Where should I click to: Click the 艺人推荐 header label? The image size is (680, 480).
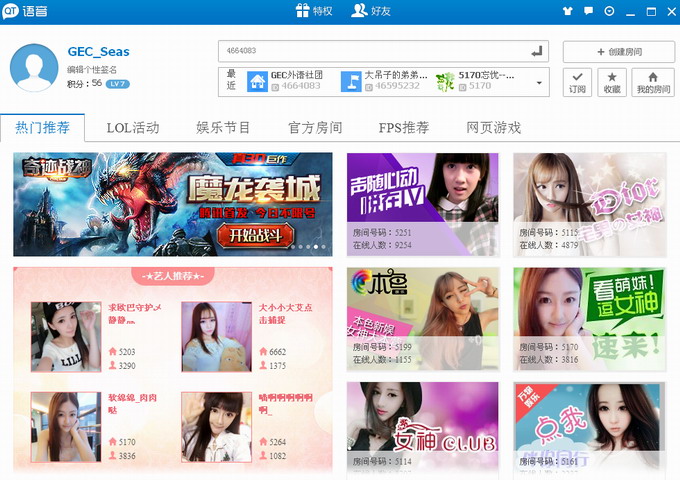173,276
